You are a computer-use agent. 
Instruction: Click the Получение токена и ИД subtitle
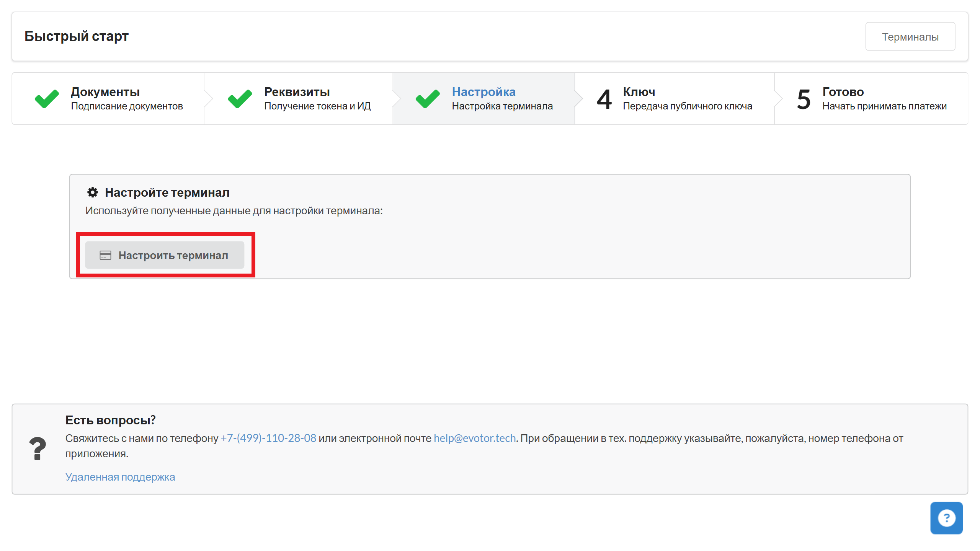pos(317,106)
